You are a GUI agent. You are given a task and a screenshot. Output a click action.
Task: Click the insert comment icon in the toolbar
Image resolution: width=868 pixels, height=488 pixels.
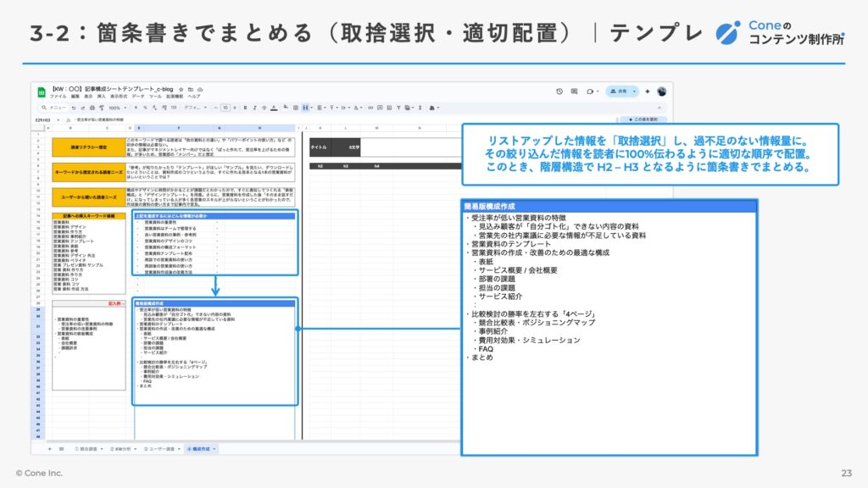380,108
